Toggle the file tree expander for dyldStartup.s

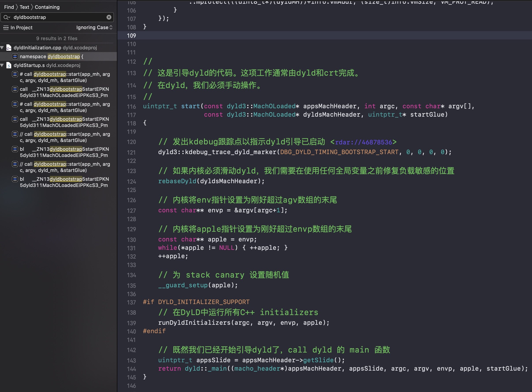click(x=3, y=65)
